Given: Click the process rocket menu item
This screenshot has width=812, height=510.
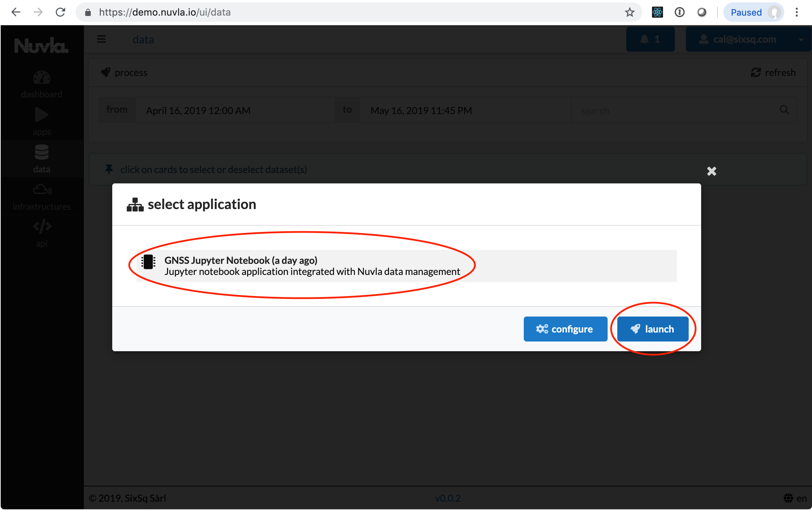Looking at the screenshot, I should [124, 72].
